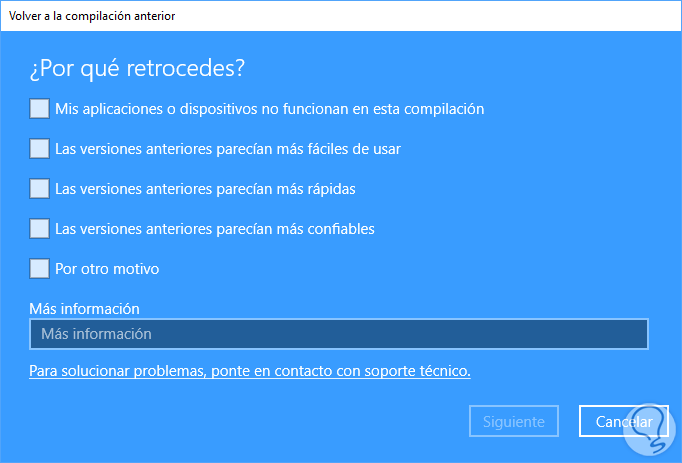Click the 'Volver a la compilación anterior' title
Screen dimensions: 682x463
(x=90, y=16)
